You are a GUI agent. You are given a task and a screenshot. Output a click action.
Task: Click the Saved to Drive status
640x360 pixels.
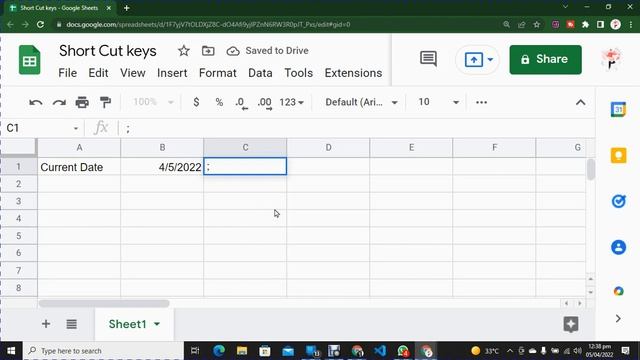point(267,51)
